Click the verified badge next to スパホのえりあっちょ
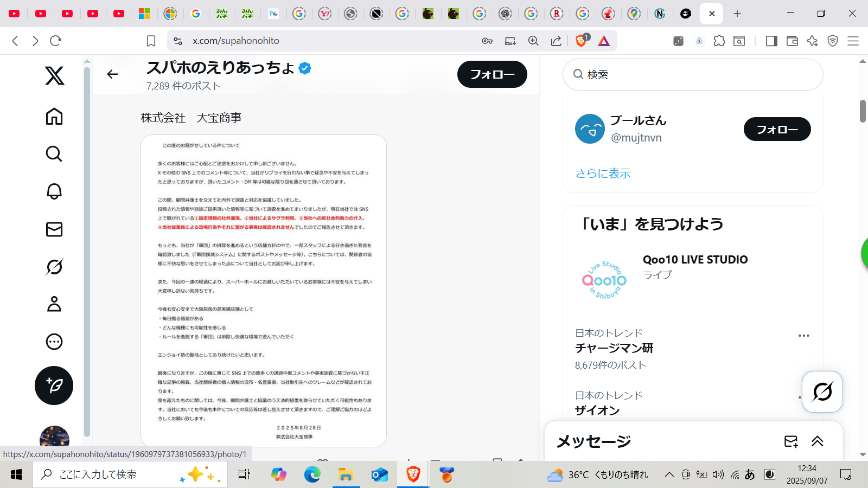This screenshot has height=488, width=868. (305, 68)
